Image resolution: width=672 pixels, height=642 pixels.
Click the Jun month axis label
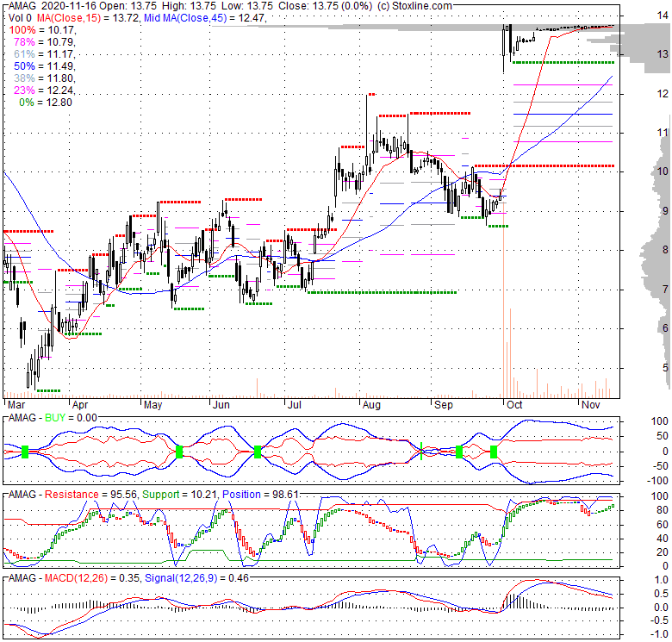(221, 405)
